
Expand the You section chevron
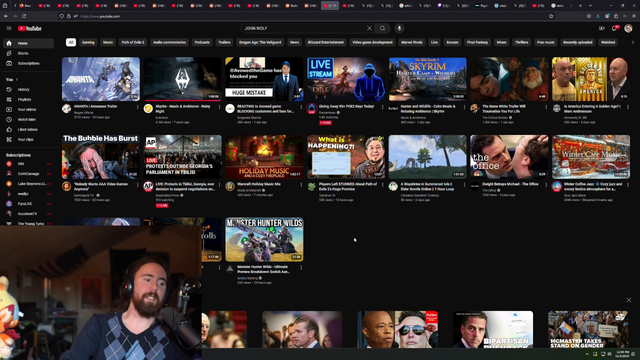point(17,80)
